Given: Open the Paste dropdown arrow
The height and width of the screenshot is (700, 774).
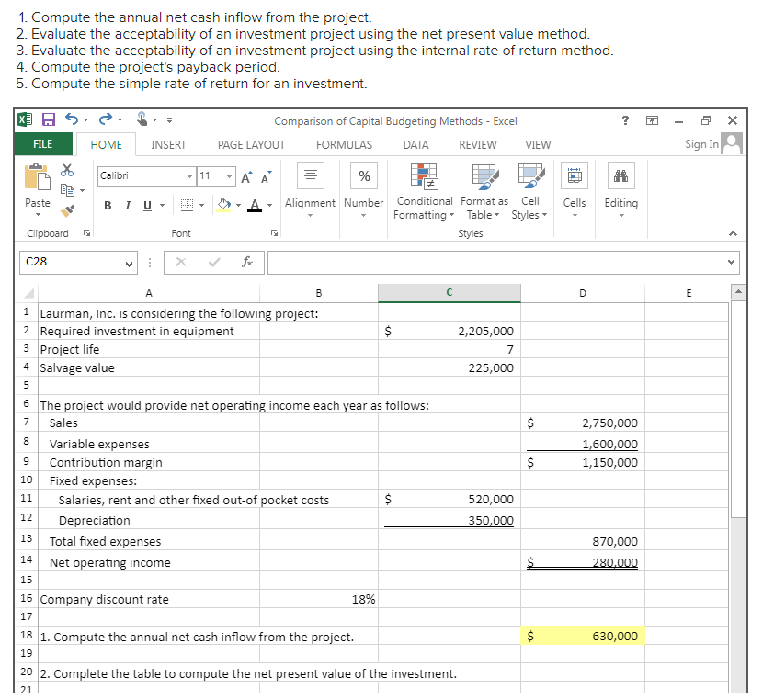Looking at the screenshot, I should (x=37, y=212).
